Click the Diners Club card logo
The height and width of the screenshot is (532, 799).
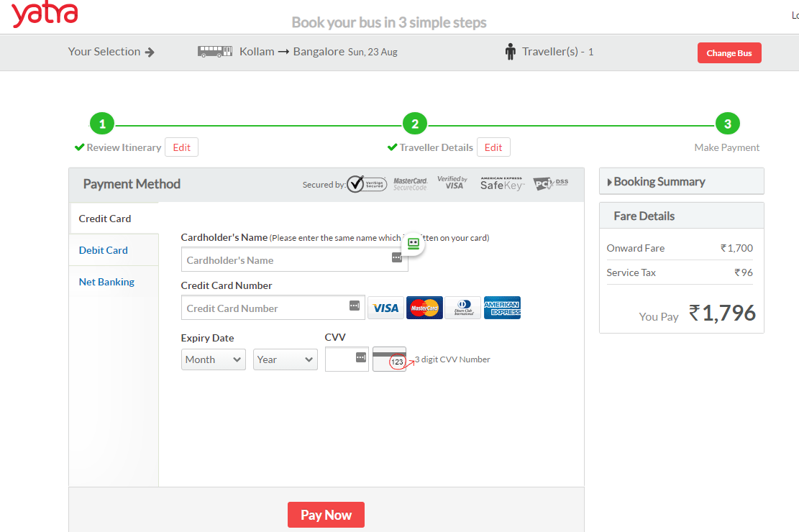click(x=462, y=308)
